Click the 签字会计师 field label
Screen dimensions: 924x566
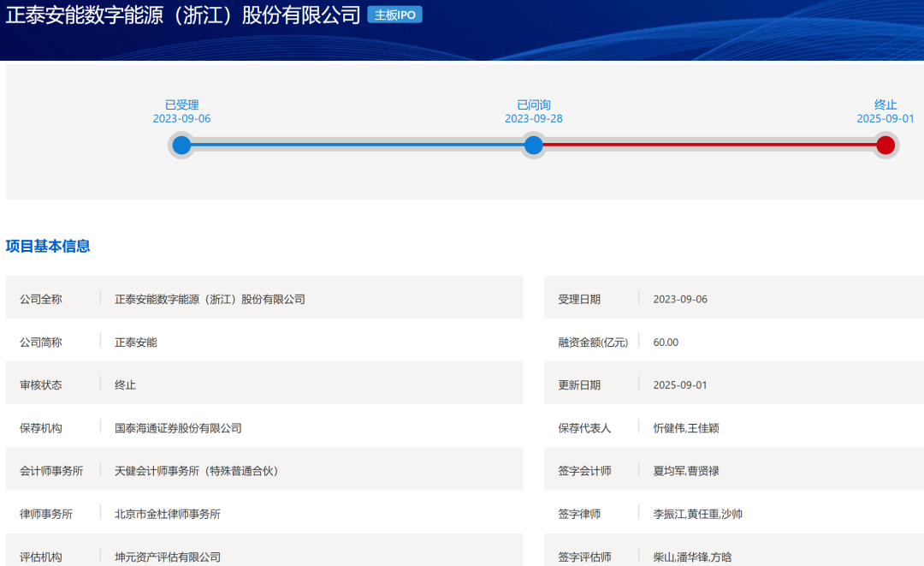tap(584, 470)
